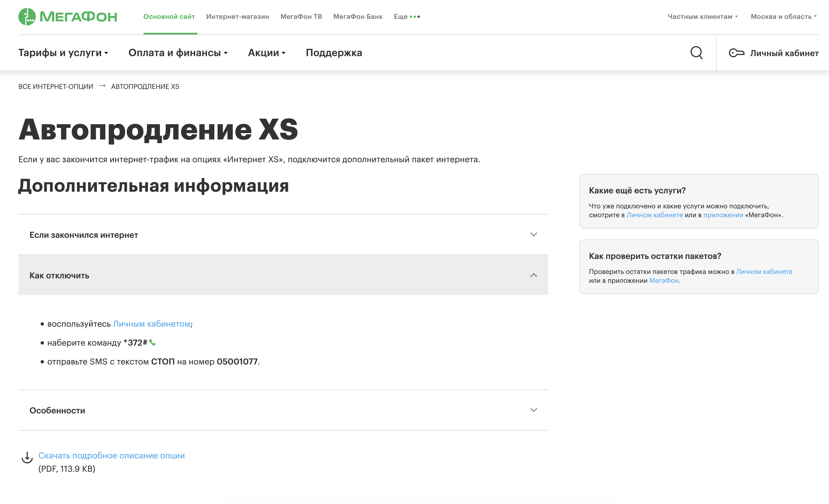
Task: Go to the Поддержка page
Action: coord(334,53)
